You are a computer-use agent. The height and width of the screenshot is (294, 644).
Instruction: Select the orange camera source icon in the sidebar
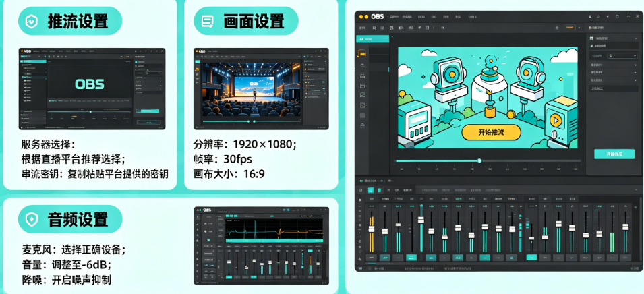point(362,53)
